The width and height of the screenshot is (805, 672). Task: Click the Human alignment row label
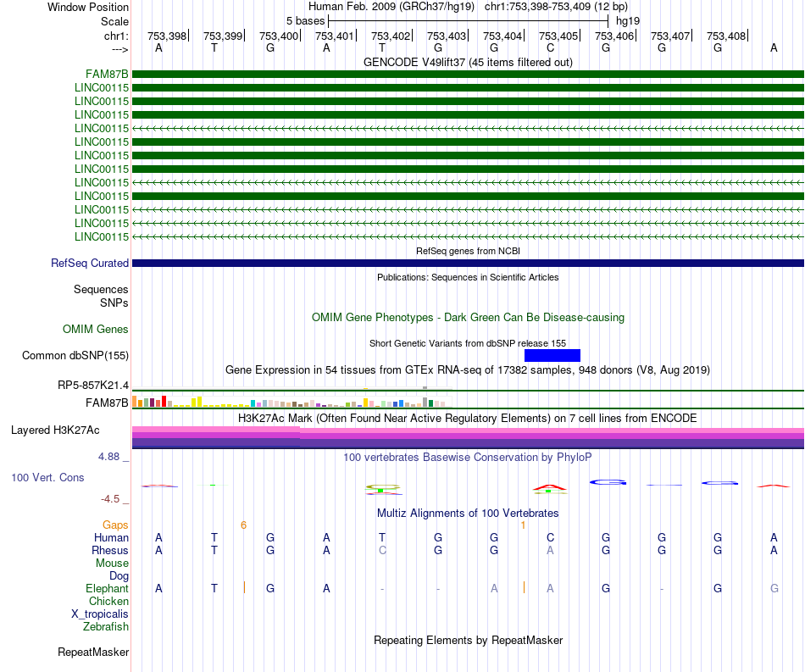click(x=111, y=537)
